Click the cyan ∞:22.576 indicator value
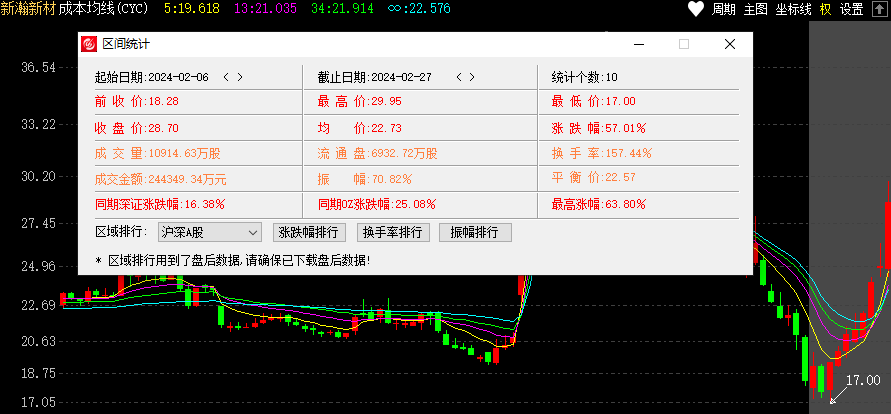 (419, 8)
